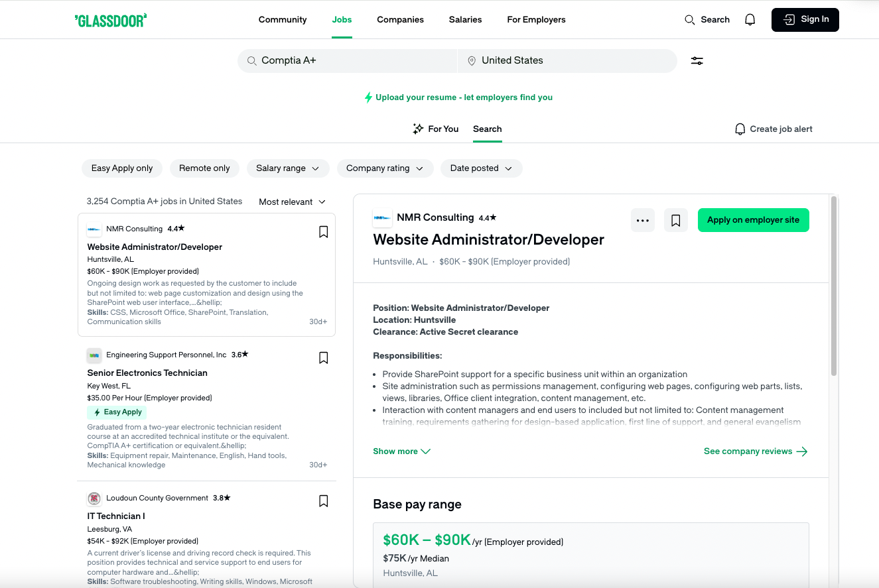
Task: Click the location pin icon in search
Action: (472, 61)
